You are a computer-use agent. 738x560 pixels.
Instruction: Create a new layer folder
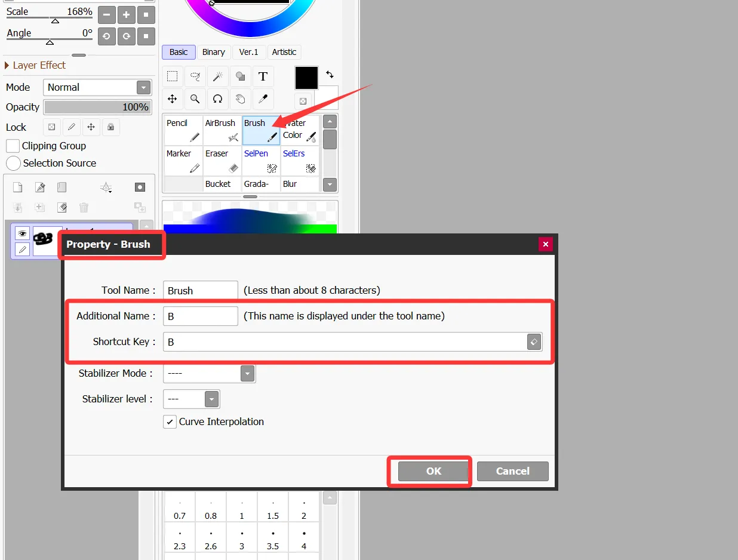[62, 187]
